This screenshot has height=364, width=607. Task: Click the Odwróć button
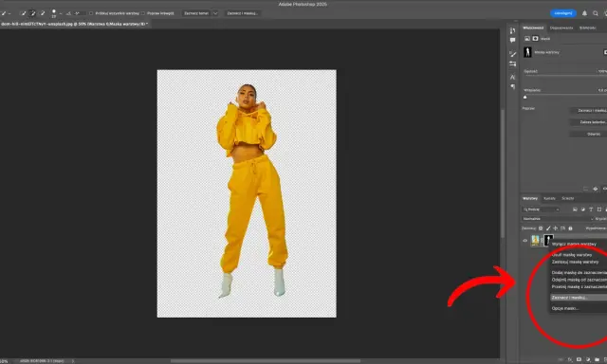tap(588, 134)
